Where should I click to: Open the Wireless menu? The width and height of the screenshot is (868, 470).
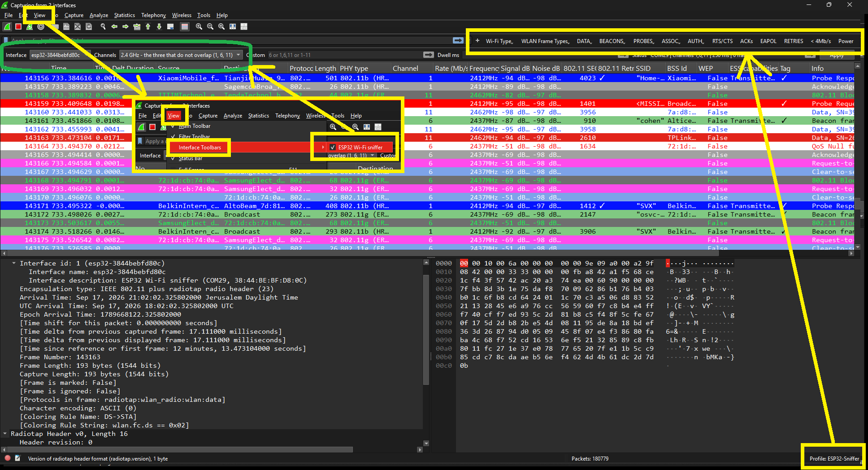point(182,15)
